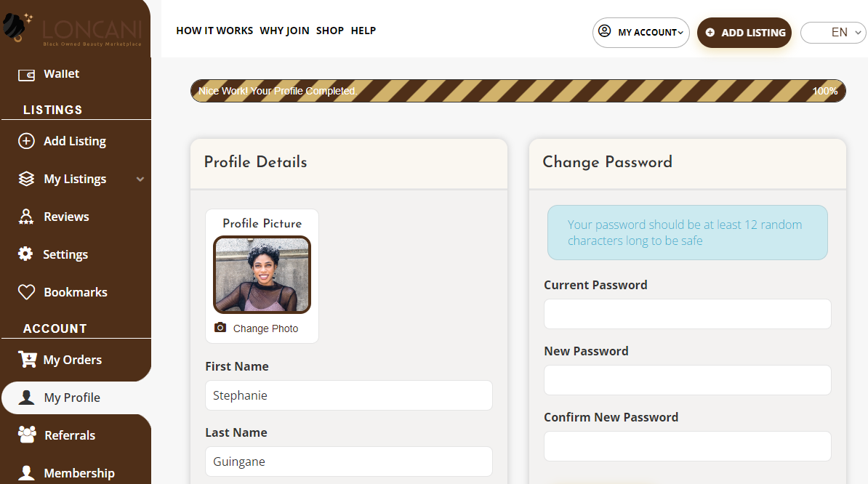Click the Referrals group icon

[x=27, y=435]
